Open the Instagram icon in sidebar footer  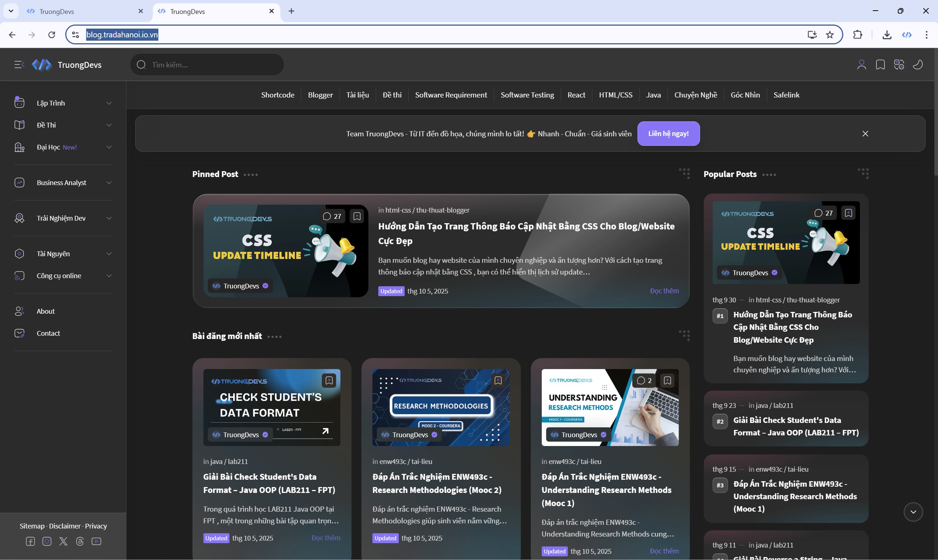(47, 542)
